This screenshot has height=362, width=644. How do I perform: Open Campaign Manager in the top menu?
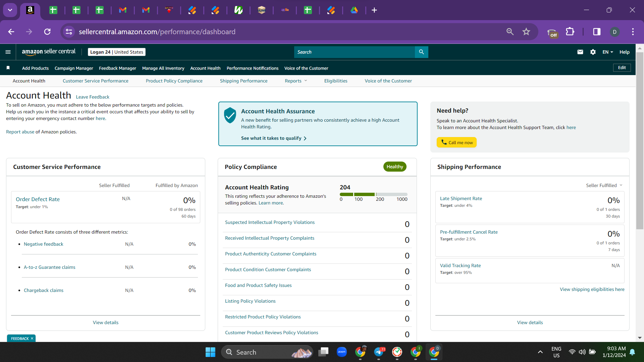(x=74, y=68)
